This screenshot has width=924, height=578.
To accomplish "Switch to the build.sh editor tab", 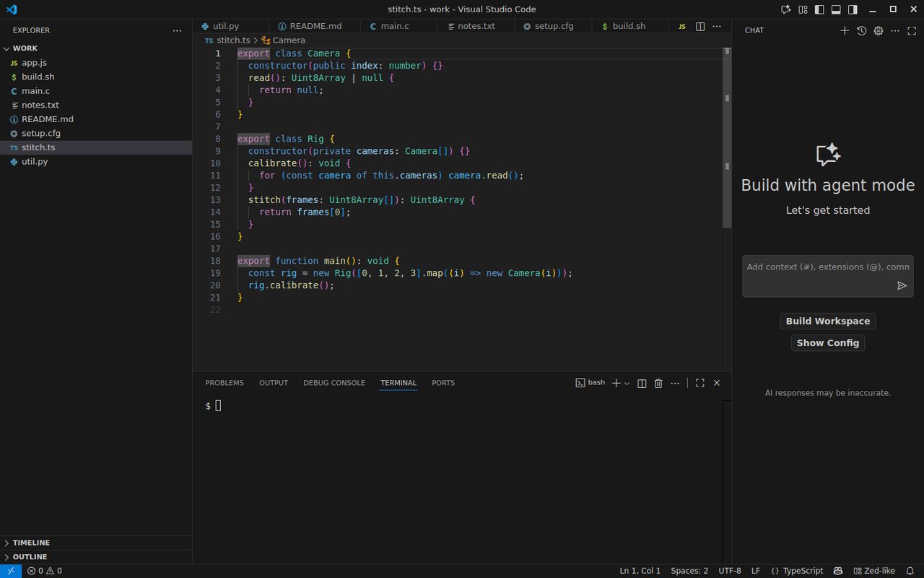I will pos(630,26).
